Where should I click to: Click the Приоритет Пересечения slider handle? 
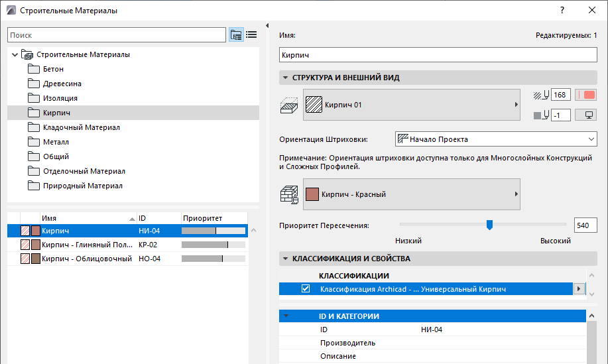pyautogui.click(x=489, y=225)
